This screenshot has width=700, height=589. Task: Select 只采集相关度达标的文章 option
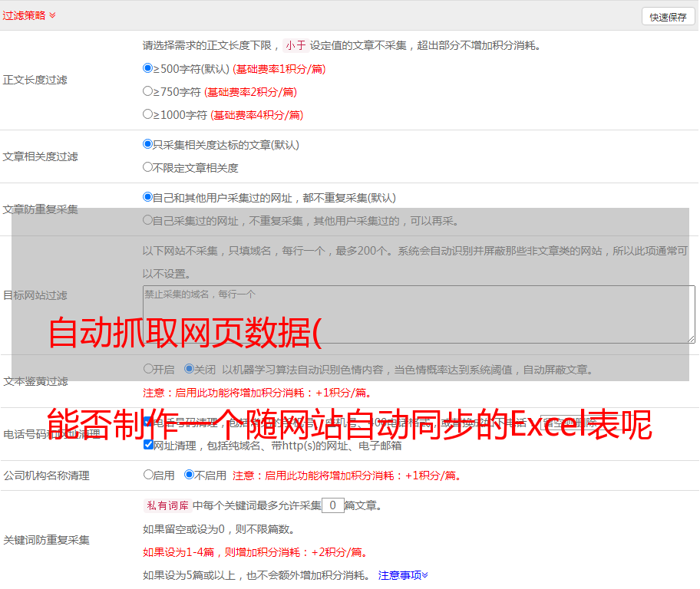[x=148, y=143]
